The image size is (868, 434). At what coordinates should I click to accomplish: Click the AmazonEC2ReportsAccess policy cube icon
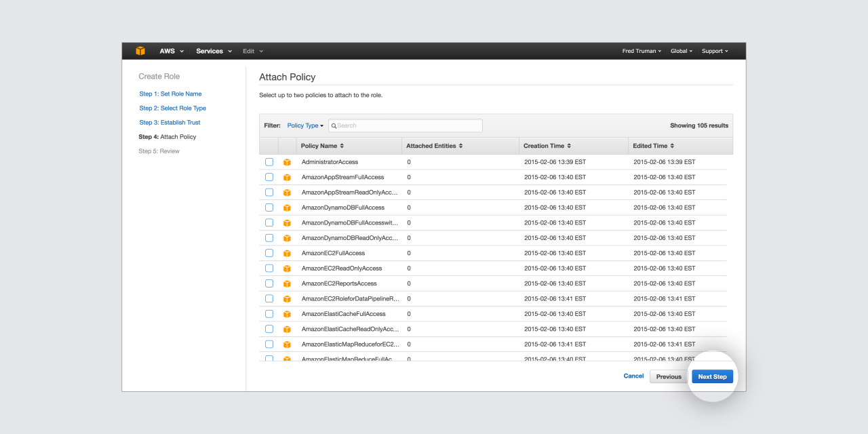pyautogui.click(x=287, y=283)
